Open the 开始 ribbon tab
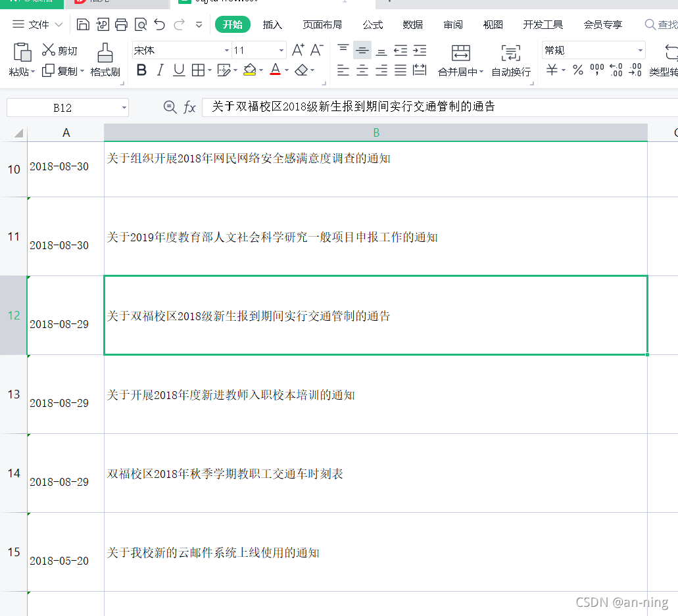The width and height of the screenshot is (678, 616). [233, 24]
